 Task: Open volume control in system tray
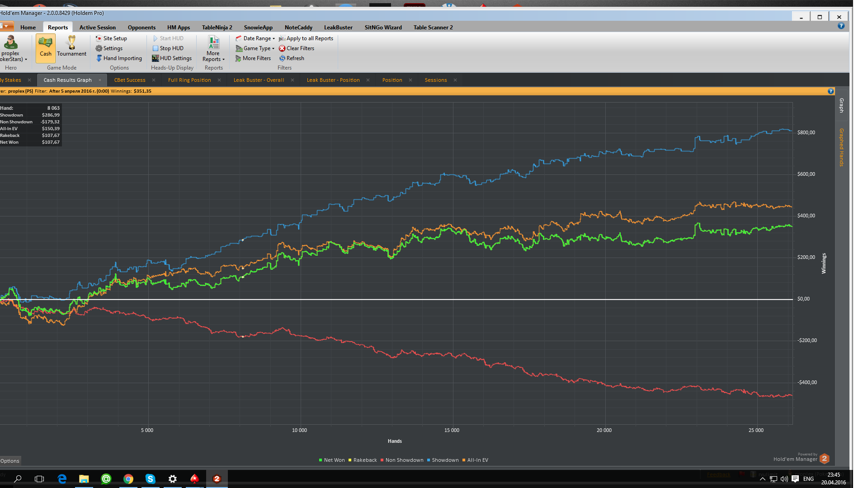click(784, 479)
